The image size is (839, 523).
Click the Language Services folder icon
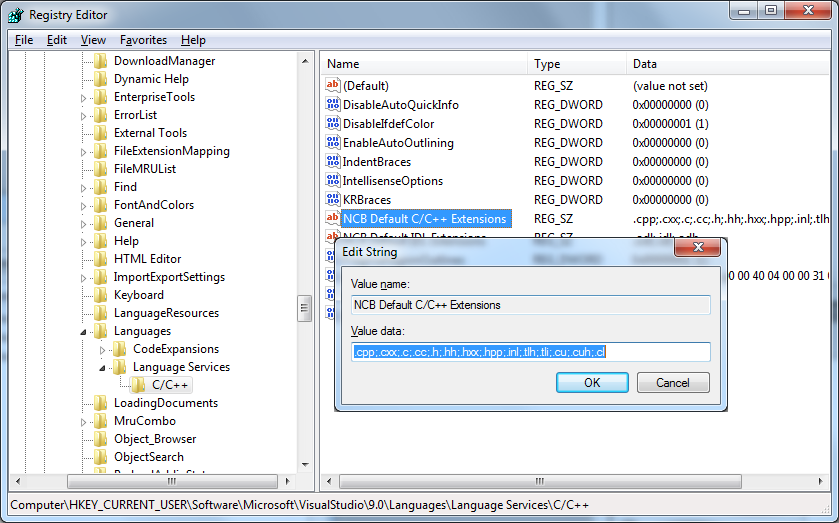point(120,367)
